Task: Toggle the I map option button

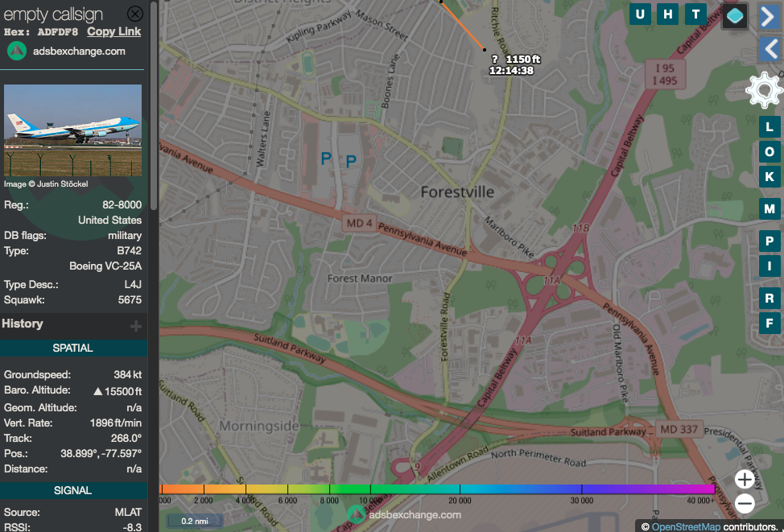Action: coord(770,266)
